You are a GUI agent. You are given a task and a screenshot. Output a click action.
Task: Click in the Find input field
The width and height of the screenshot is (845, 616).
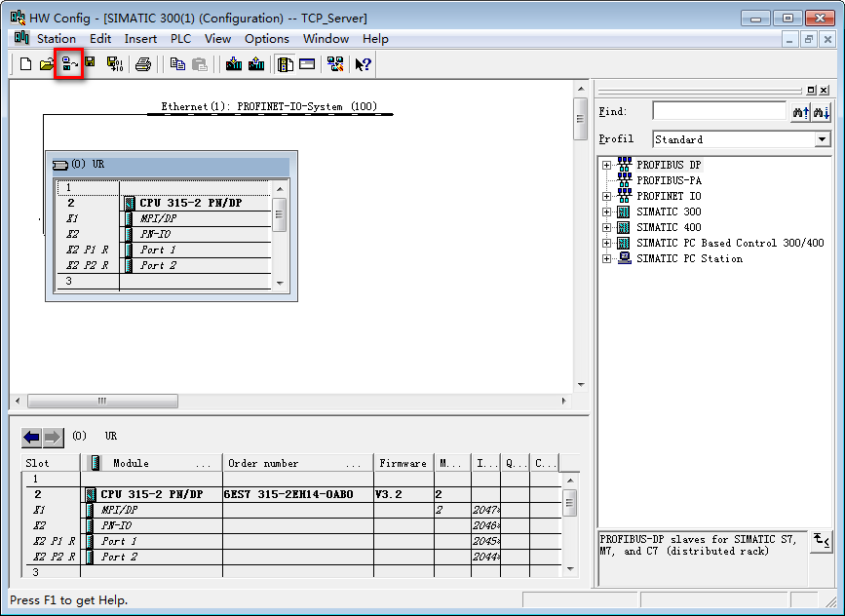click(718, 112)
